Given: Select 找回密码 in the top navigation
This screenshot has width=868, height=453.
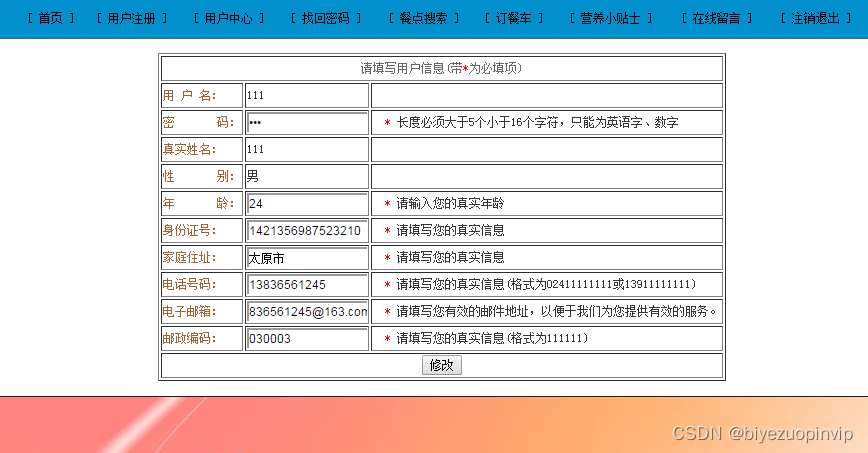Looking at the screenshot, I should (326, 18).
